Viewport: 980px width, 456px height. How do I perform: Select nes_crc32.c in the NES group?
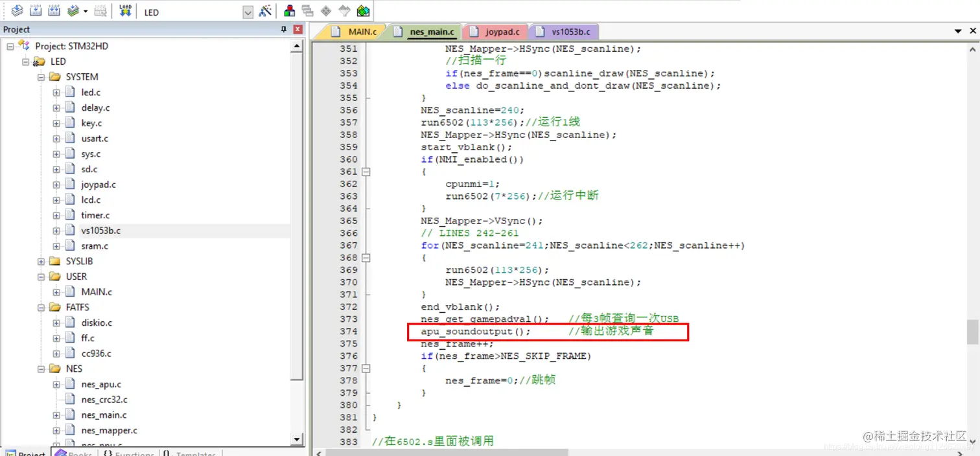point(104,400)
